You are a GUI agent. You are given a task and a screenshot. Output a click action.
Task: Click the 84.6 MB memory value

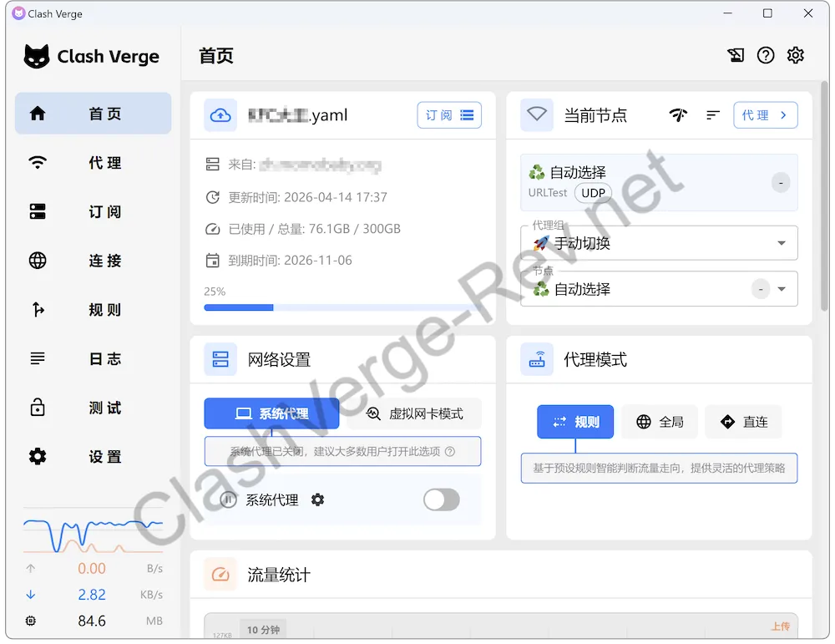[92, 621]
